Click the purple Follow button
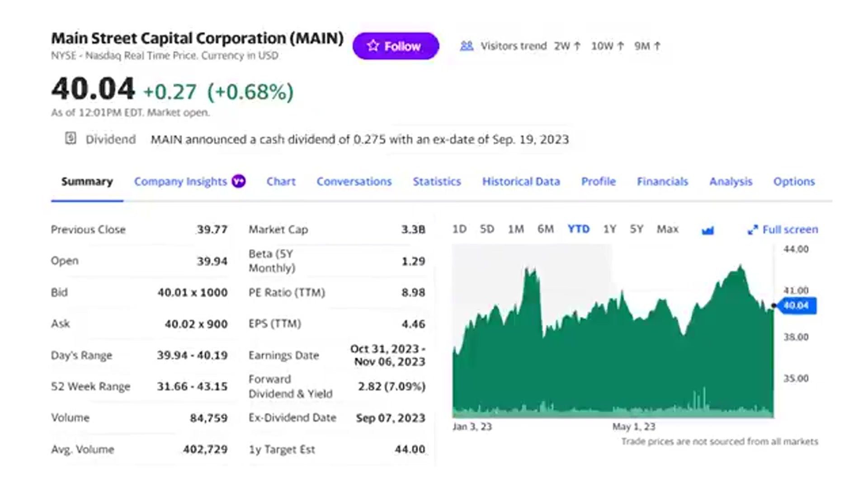Viewport: 868px width, 488px height. [396, 46]
